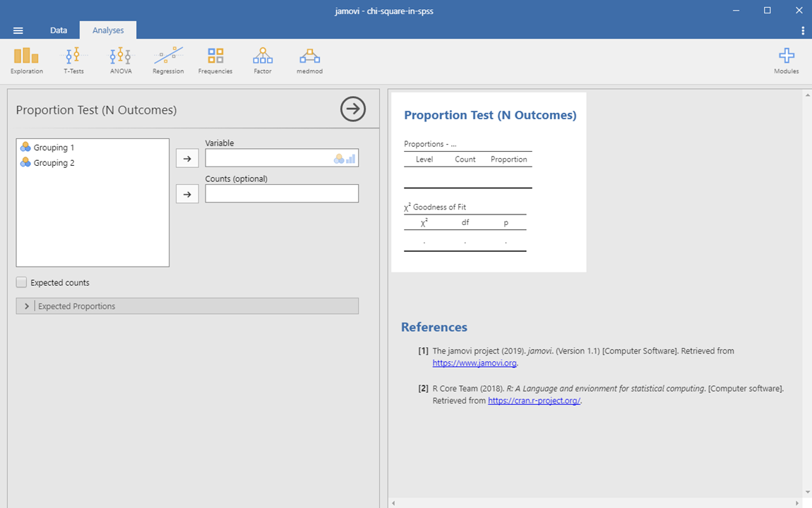
Task: Open the medmod module menu
Action: 309,60
